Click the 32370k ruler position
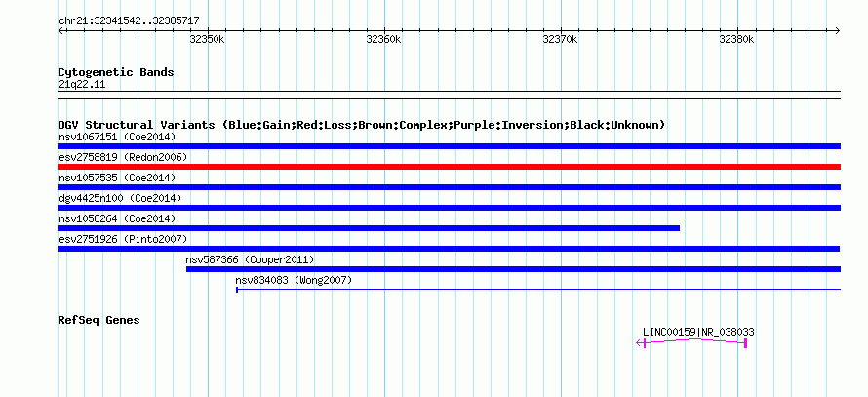868x397 pixels. point(560,39)
